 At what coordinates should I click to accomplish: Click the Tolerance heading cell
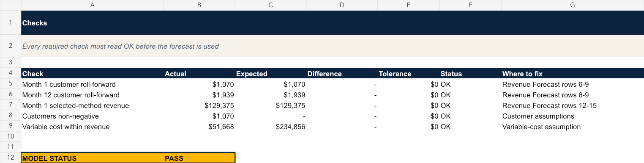[408, 73]
